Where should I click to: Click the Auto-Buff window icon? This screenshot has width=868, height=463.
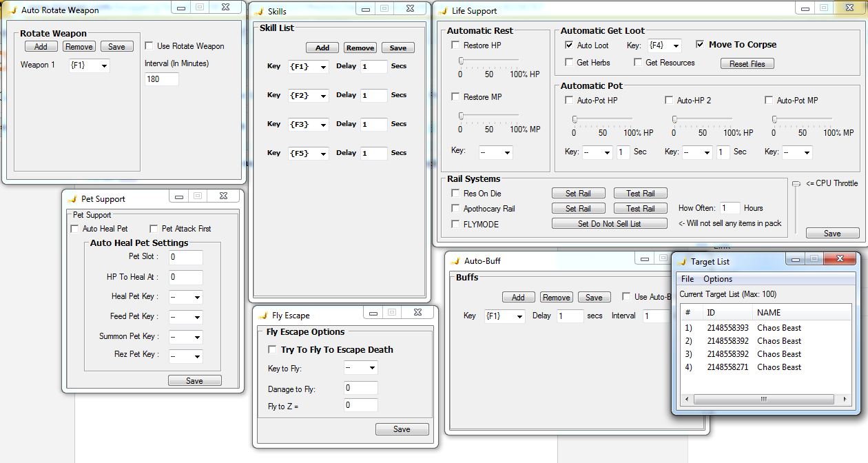pos(456,261)
